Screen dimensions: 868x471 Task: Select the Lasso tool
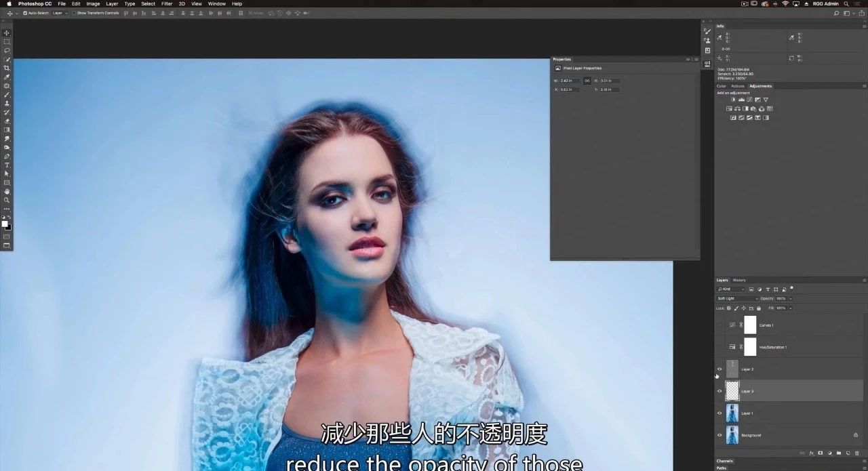7,51
